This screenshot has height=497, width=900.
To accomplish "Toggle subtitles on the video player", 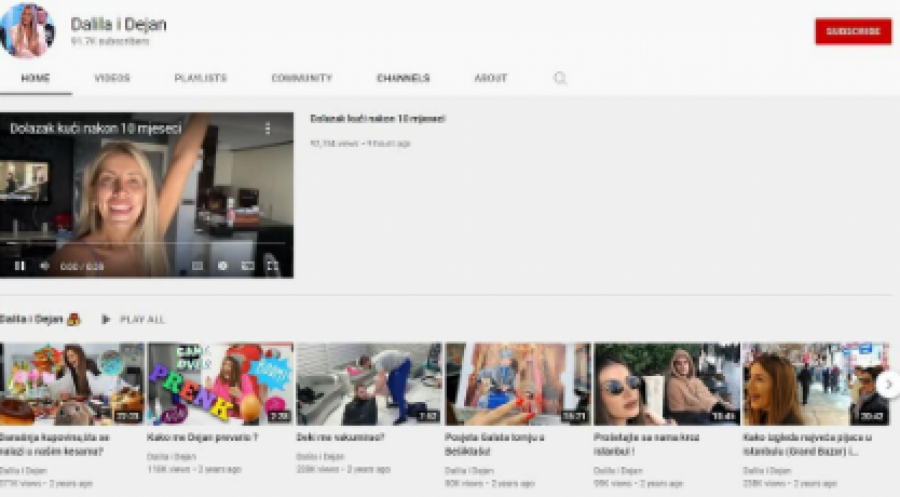I will click(x=197, y=266).
